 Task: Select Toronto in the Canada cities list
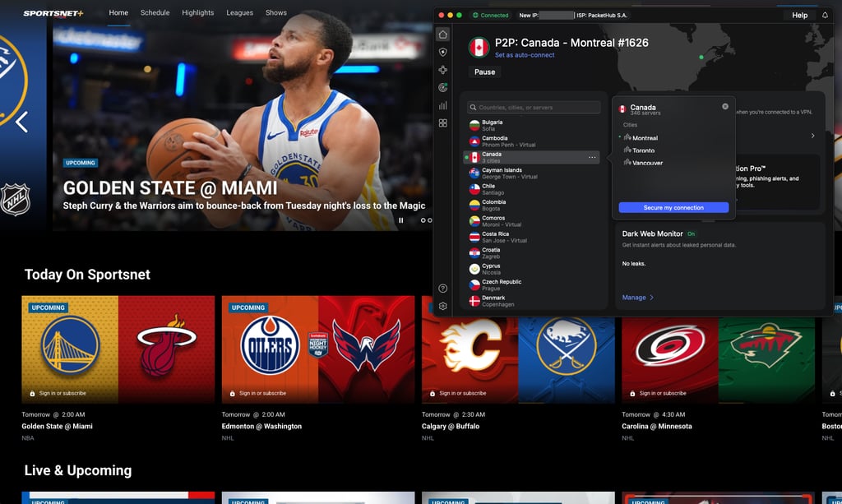coord(643,150)
